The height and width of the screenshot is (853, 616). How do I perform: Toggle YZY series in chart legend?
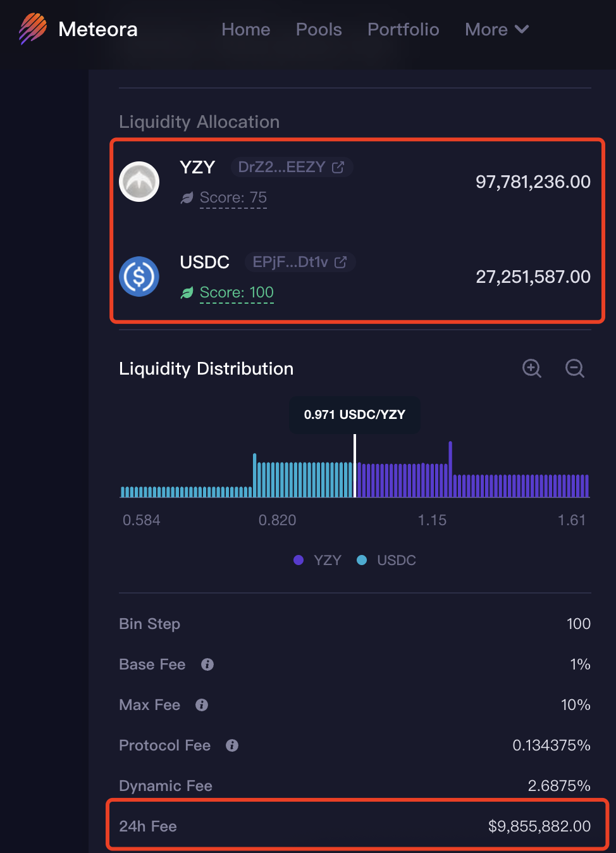[x=318, y=560]
